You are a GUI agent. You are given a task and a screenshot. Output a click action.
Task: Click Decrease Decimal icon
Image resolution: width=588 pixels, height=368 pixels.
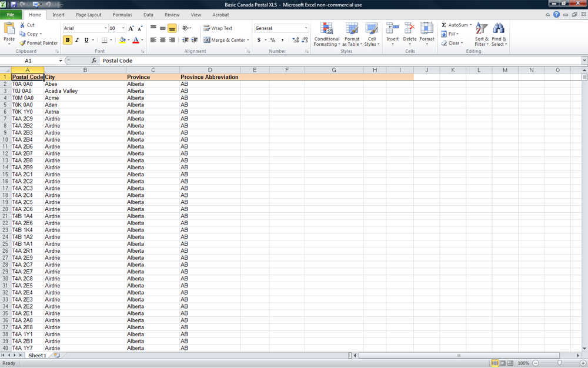click(305, 40)
